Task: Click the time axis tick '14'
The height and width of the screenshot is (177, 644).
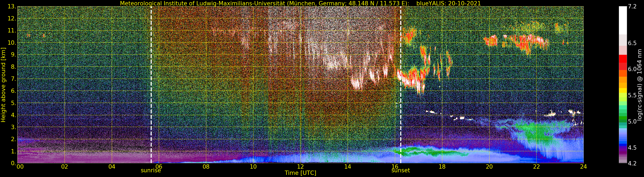Action: click(x=348, y=167)
